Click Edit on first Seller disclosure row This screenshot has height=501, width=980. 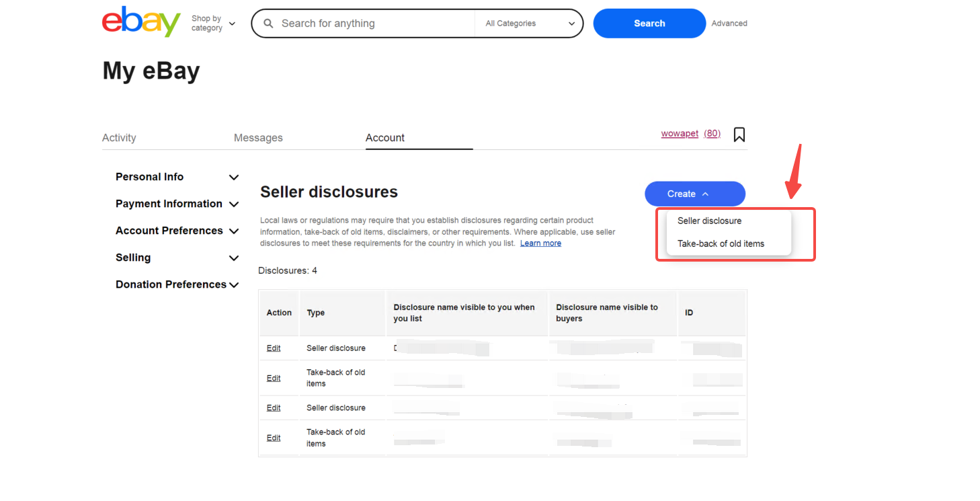pos(274,348)
